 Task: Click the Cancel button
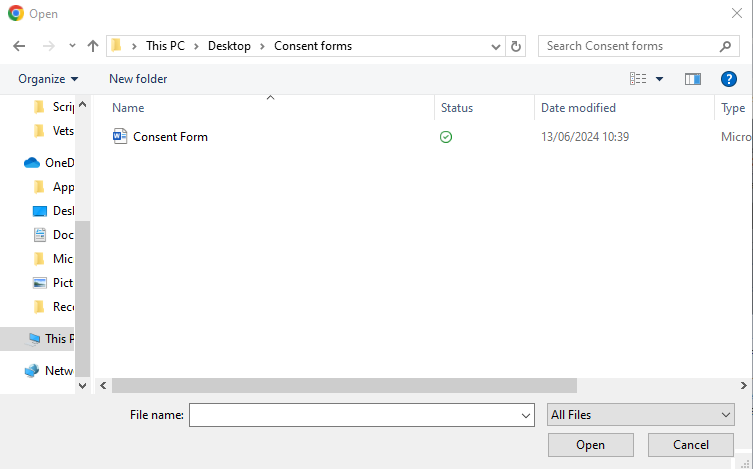click(691, 445)
